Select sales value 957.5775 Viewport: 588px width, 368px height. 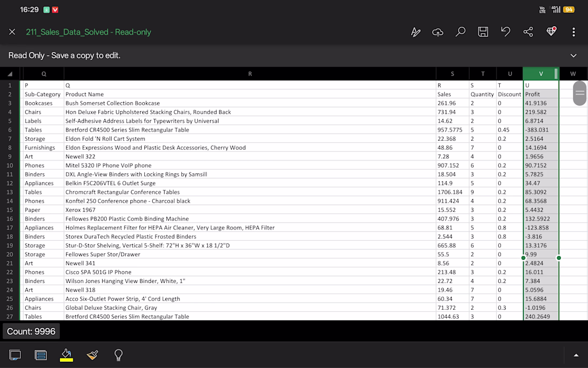[453, 130]
